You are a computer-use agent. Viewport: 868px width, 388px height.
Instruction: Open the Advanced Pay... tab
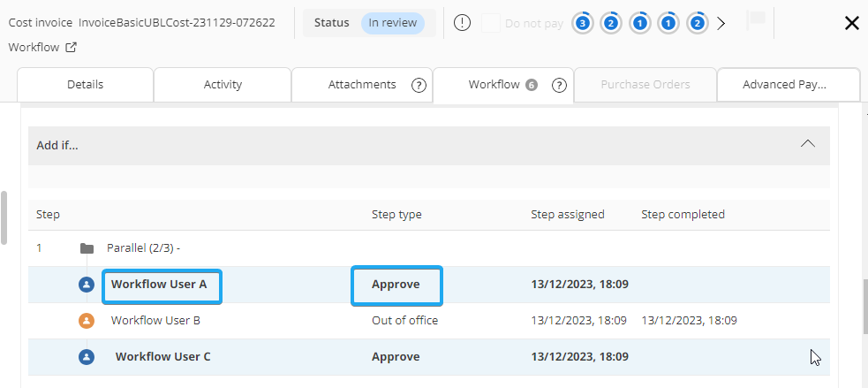click(x=784, y=85)
